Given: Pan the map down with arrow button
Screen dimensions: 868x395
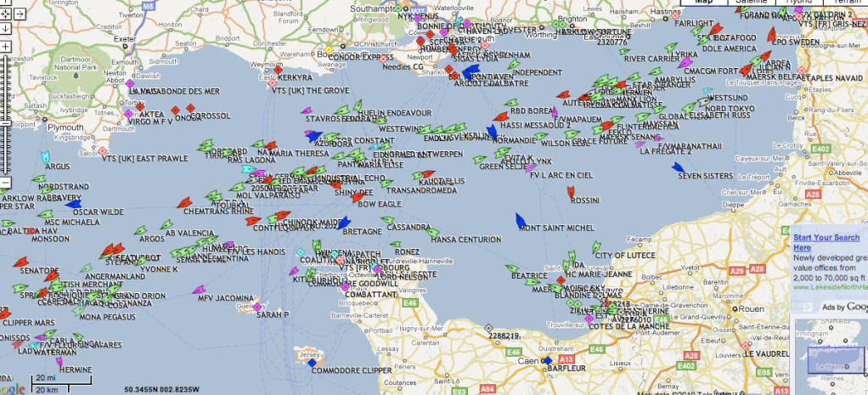Looking at the screenshot, I should [5, 28].
